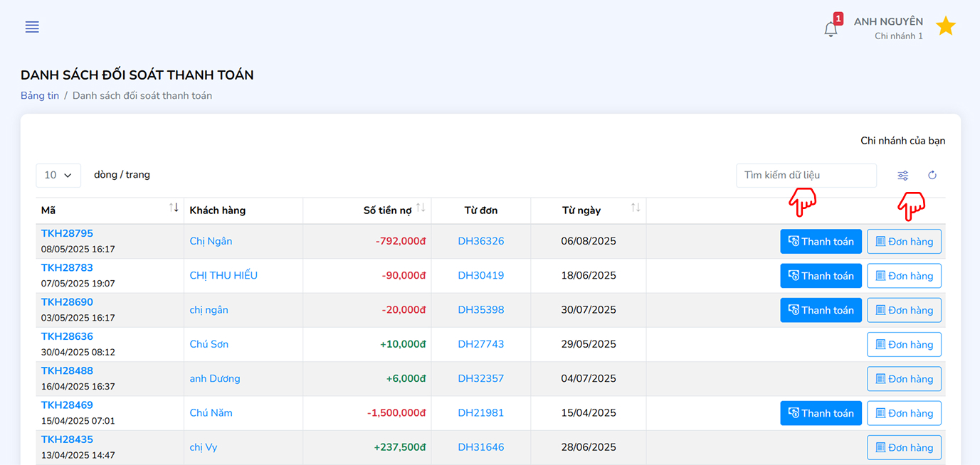Screen dimensions: 980x465
Task: Open record TKH28783
Action: [67, 268]
